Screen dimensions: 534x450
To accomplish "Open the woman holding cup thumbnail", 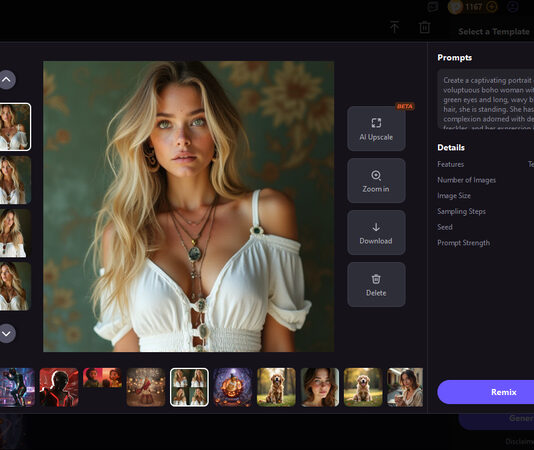I will point(405,387).
